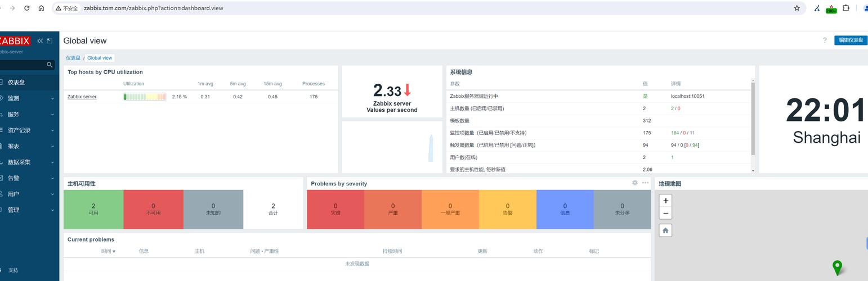The height and width of the screenshot is (281, 868).
Task: Click the blue 信息 severity tile
Action: 565,210
